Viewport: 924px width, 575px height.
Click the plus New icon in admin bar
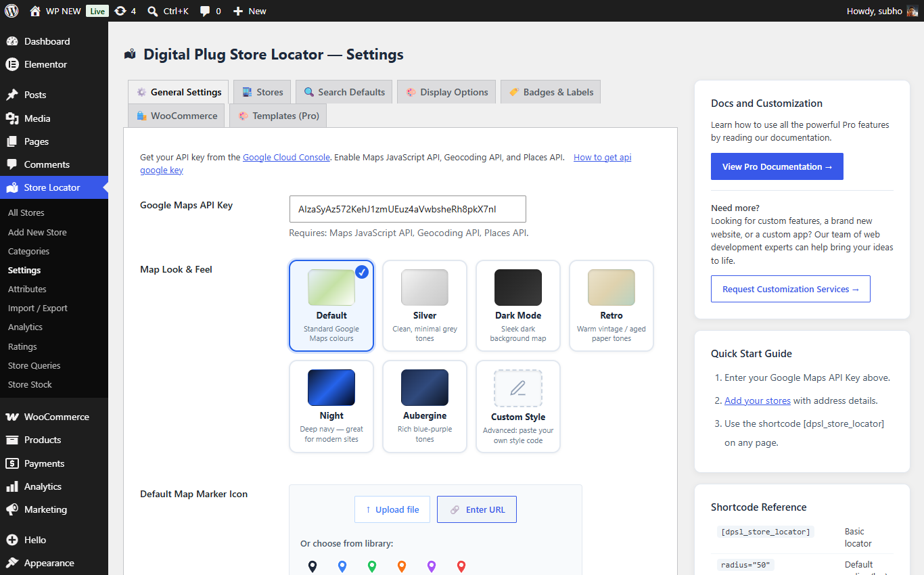click(237, 11)
